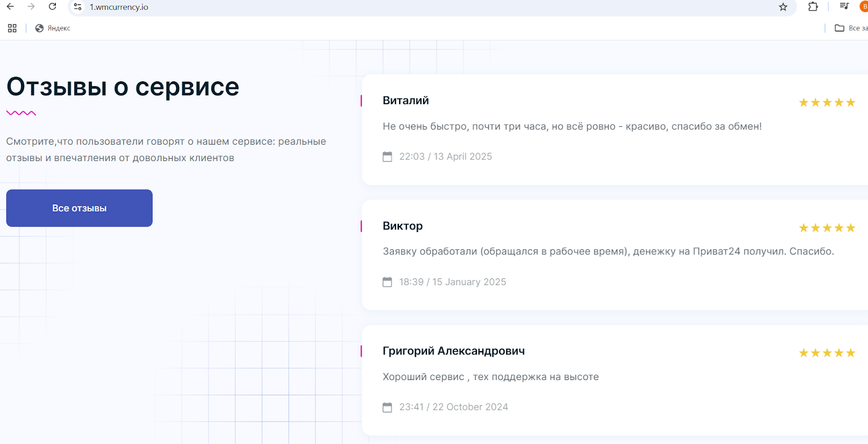Click the Все отзывы button
The image size is (868, 444).
[x=79, y=208]
